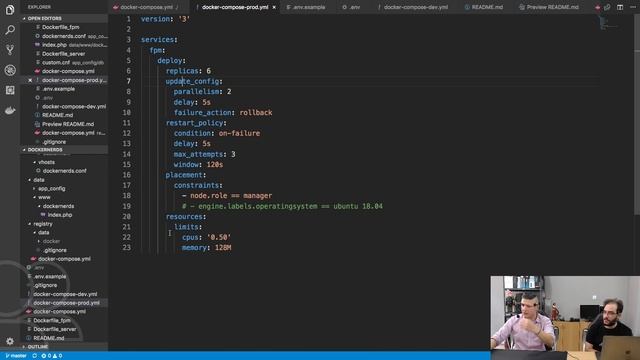Open the Manage gear menu
Image resolution: width=640 pixels, height=360 pixels.
10,341
